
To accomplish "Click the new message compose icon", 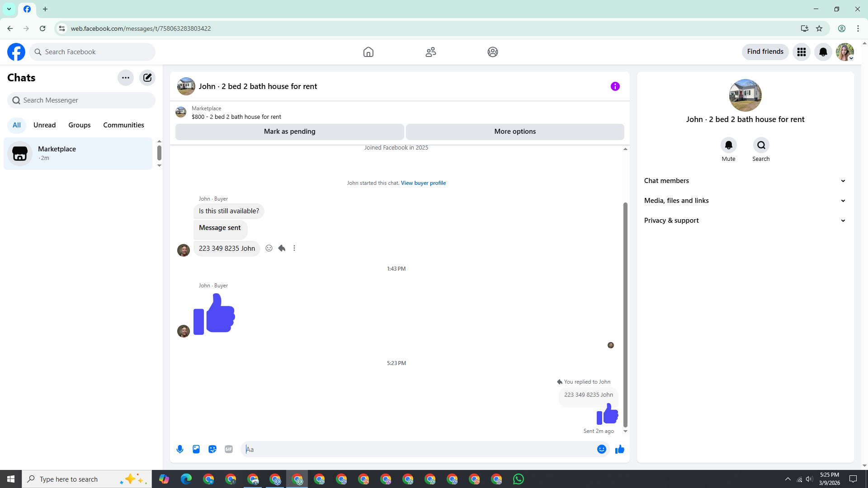I will point(147,78).
